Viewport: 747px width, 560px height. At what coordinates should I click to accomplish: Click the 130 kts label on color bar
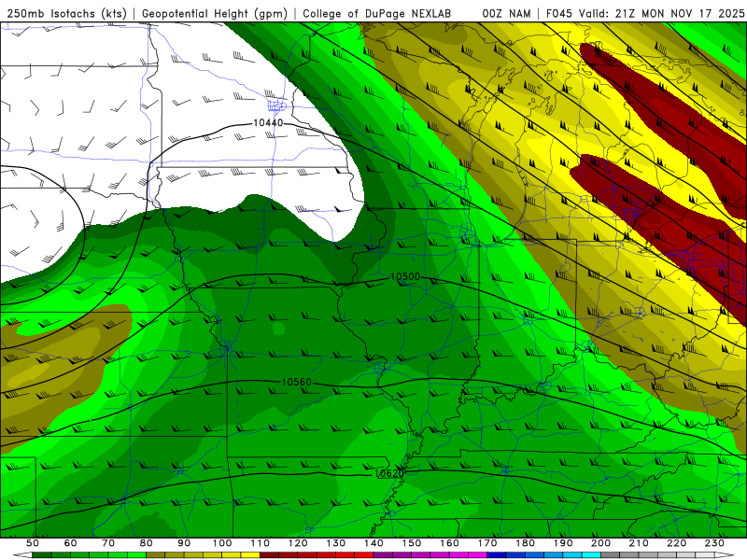[336, 543]
